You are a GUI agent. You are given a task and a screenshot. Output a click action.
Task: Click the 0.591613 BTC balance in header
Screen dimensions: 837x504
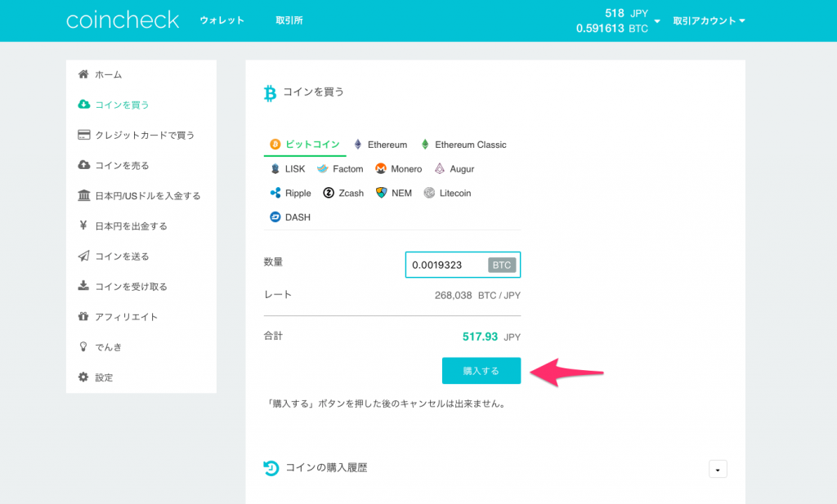(x=611, y=29)
